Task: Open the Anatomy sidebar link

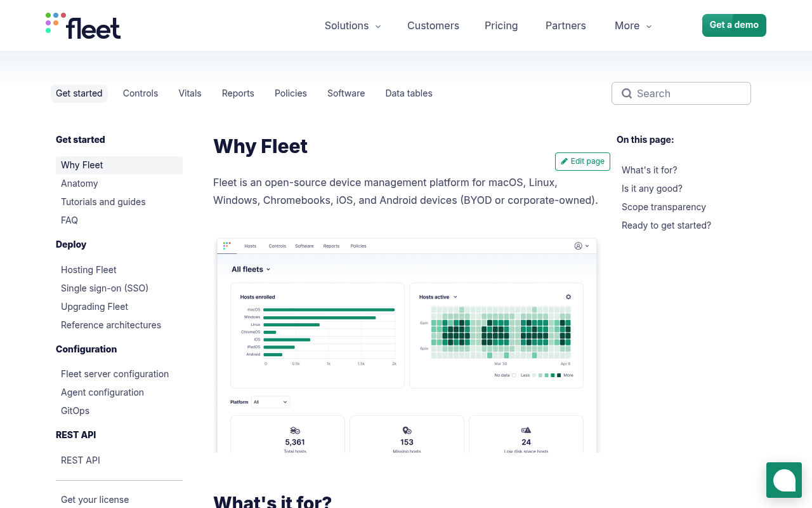Action: point(79,184)
